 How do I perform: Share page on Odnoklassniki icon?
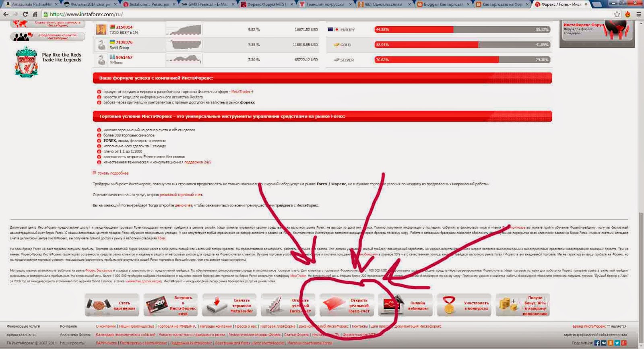point(611,343)
